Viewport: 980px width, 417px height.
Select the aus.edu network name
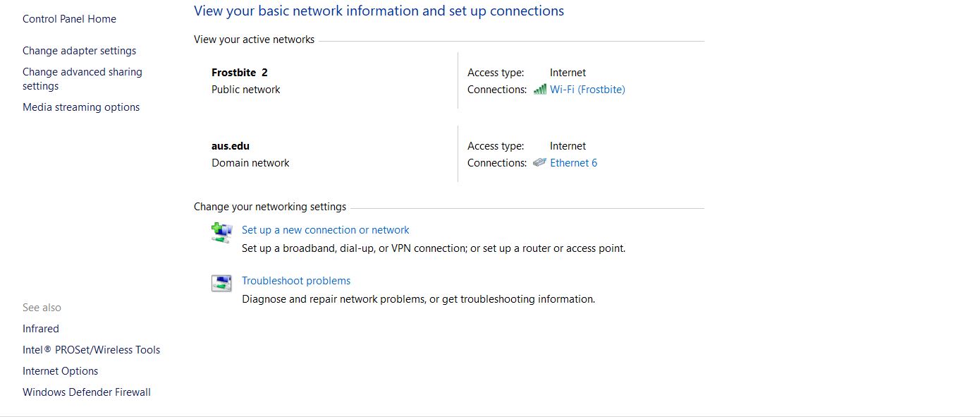(231, 146)
